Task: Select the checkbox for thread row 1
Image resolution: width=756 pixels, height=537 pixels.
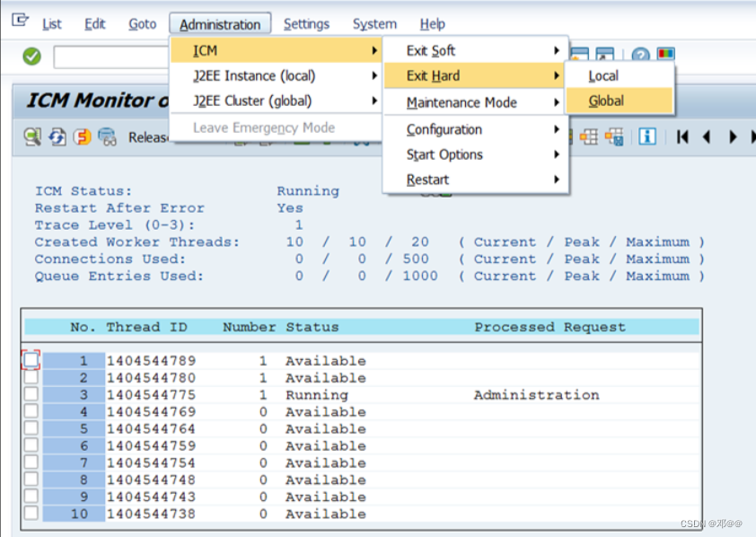Action: click(x=31, y=361)
